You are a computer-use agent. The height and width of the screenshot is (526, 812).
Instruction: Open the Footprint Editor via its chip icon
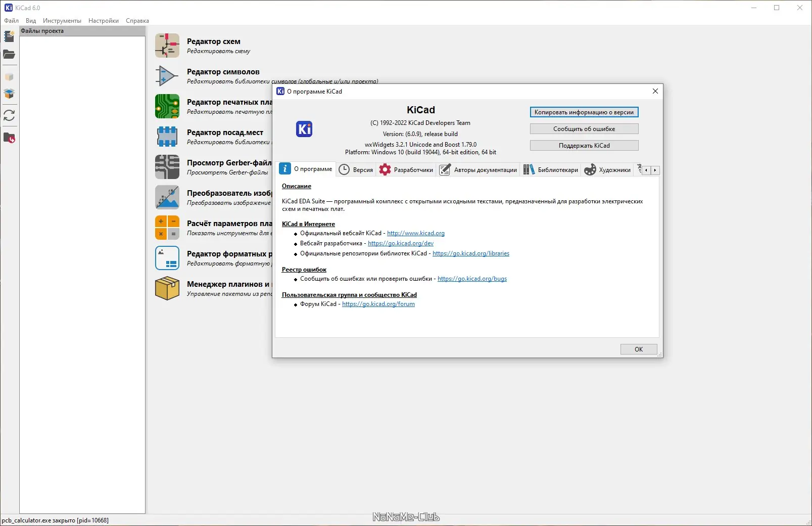click(x=167, y=137)
